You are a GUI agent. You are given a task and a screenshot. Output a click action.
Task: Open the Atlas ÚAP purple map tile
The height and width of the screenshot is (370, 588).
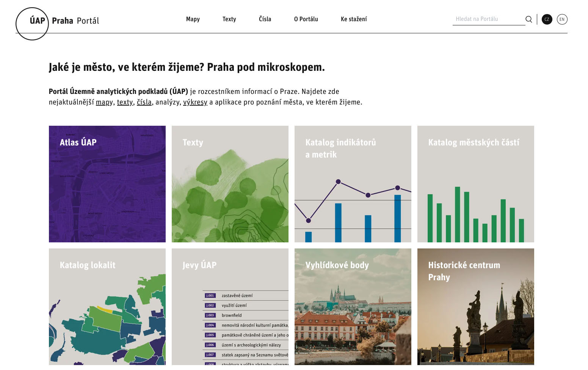[x=107, y=184]
